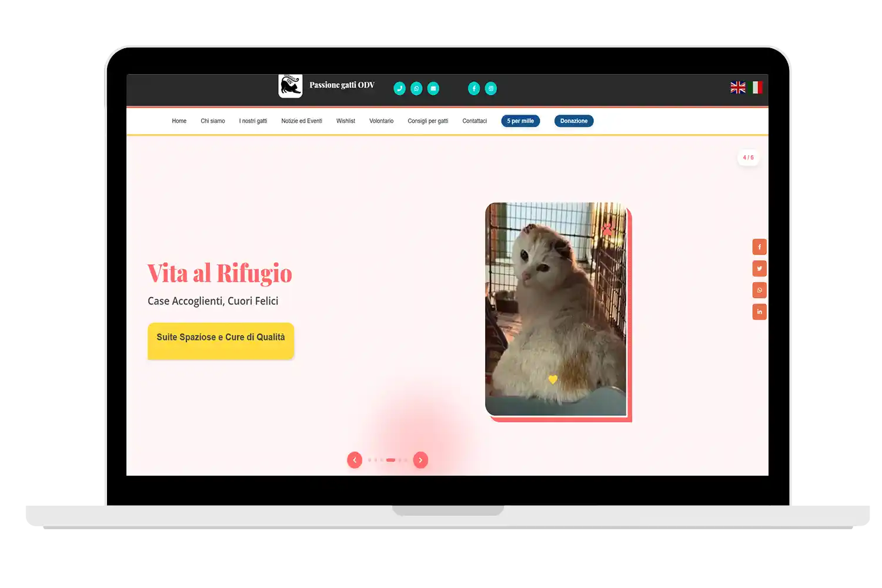Open the WhatsApp icon in header
882x588 pixels.
tap(416, 88)
